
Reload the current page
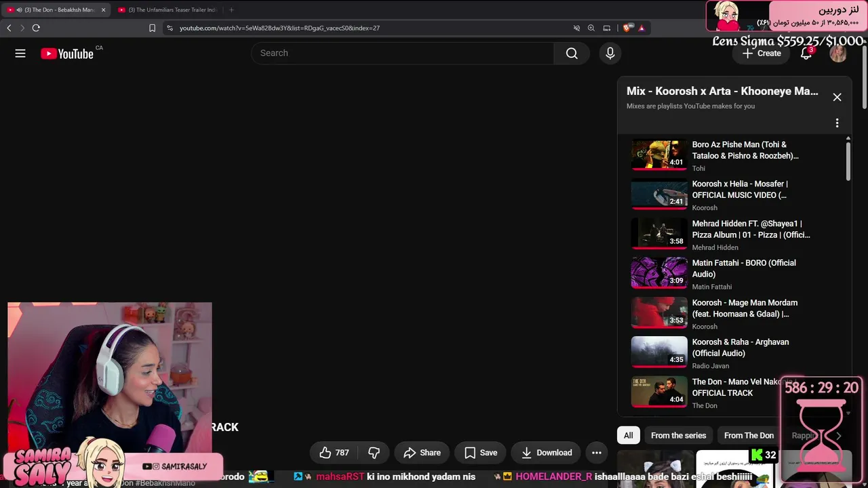tap(36, 28)
